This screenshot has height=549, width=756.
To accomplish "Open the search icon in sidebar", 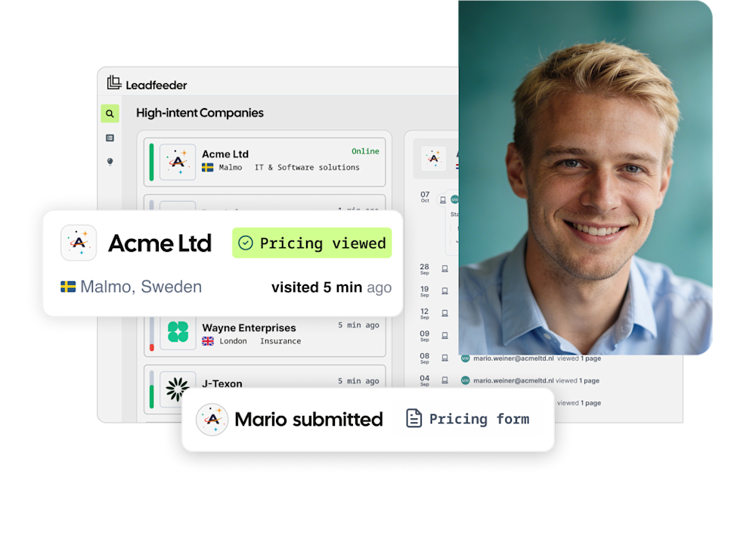I will [110, 114].
